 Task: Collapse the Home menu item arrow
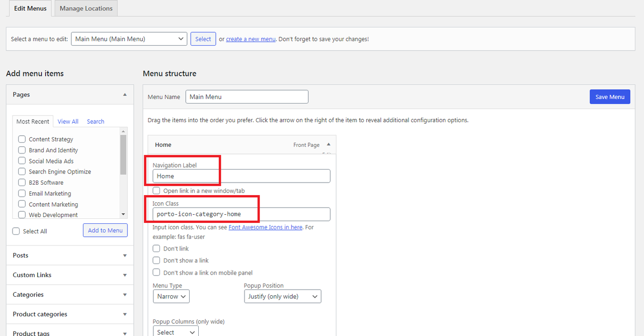[329, 144]
